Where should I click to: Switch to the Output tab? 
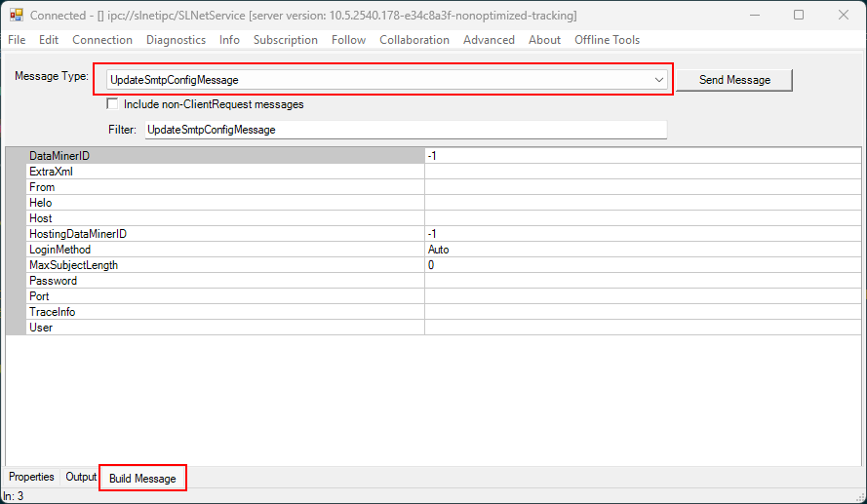coord(81,477)
